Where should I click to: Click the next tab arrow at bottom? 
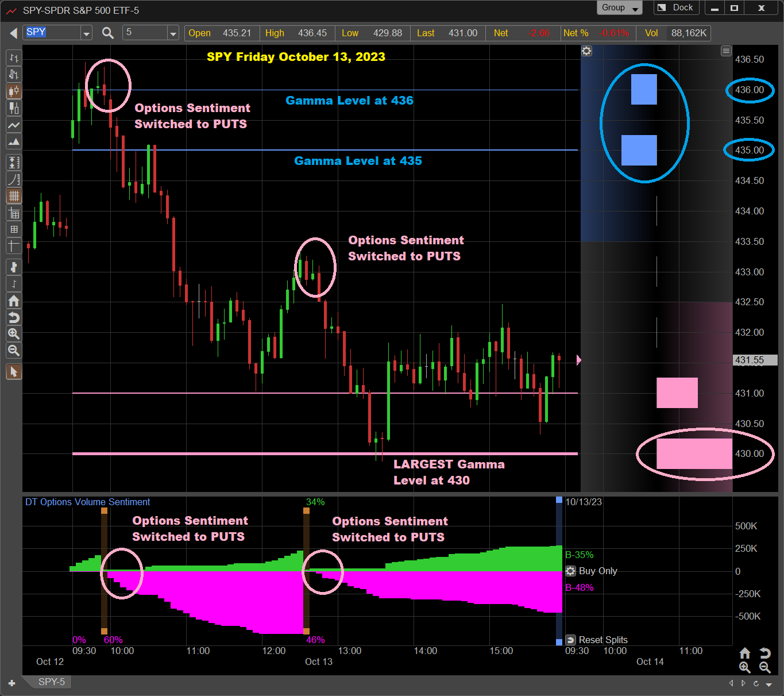(x=743, y=683)
